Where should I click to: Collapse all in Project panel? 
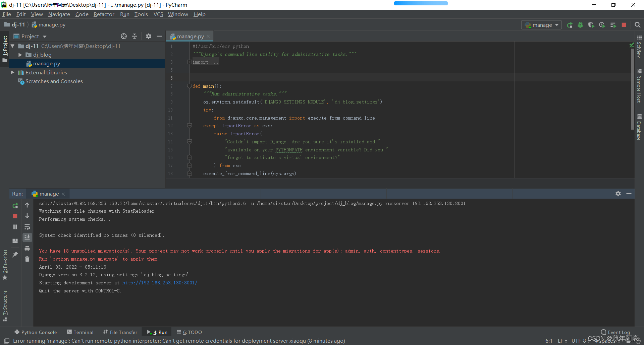click(135, 36)
